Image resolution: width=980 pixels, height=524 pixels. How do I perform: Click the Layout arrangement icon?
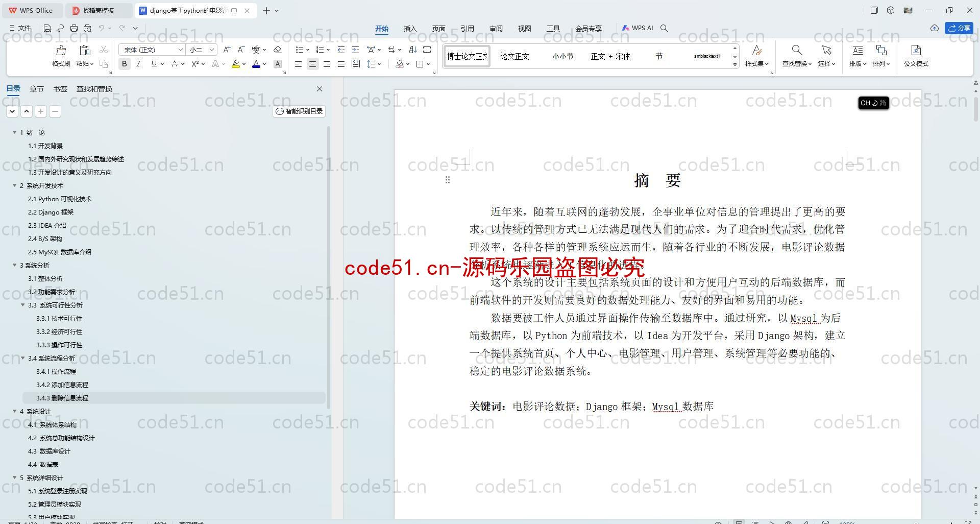[x=857, y=50]
